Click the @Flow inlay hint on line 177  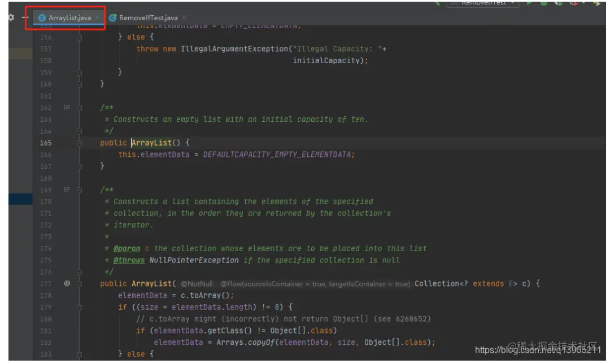point(315,284)
